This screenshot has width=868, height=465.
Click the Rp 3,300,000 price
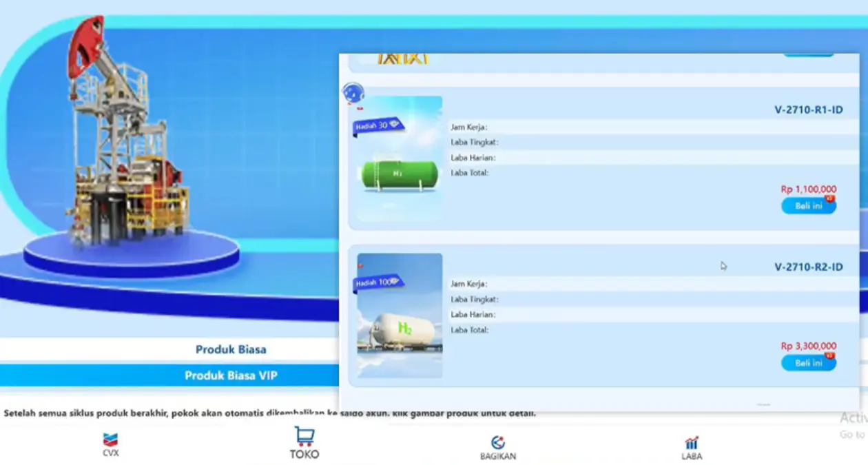click(808, 346)
